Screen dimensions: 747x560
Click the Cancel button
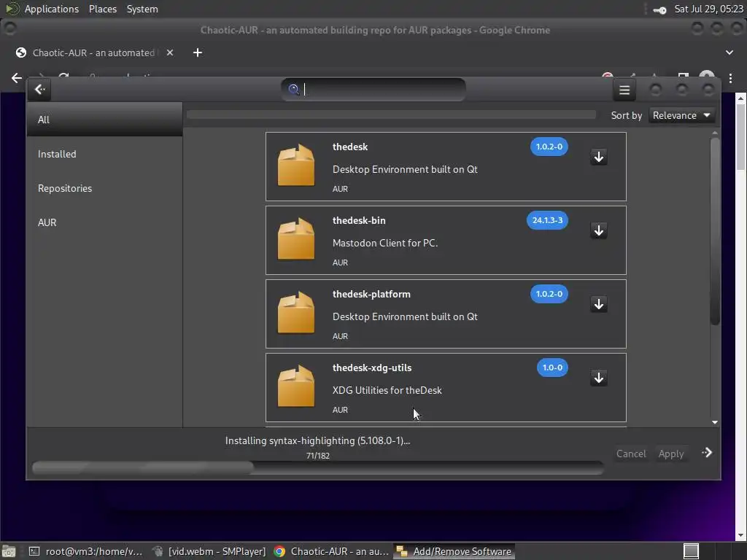pyautogui.click(x=631, y=454)
